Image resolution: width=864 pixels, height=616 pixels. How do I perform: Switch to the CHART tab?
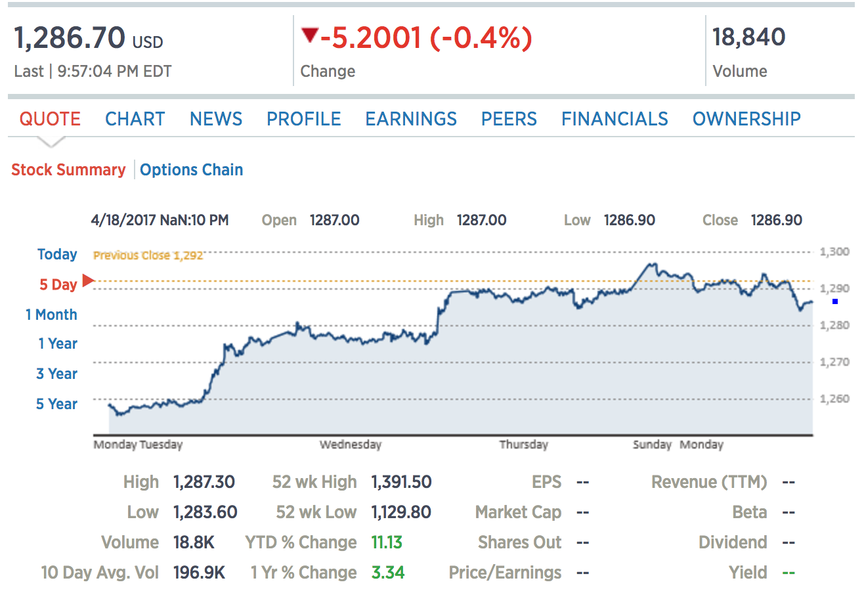point(135,119)
